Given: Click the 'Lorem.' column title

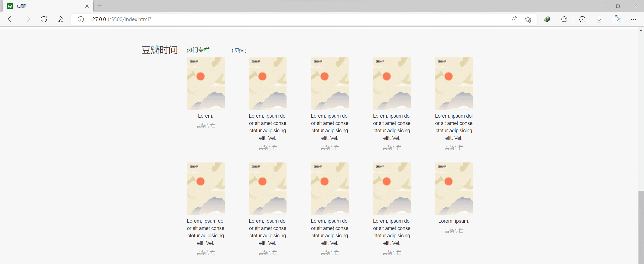Looking at the screenshot, I should click(x=206, y=116).
